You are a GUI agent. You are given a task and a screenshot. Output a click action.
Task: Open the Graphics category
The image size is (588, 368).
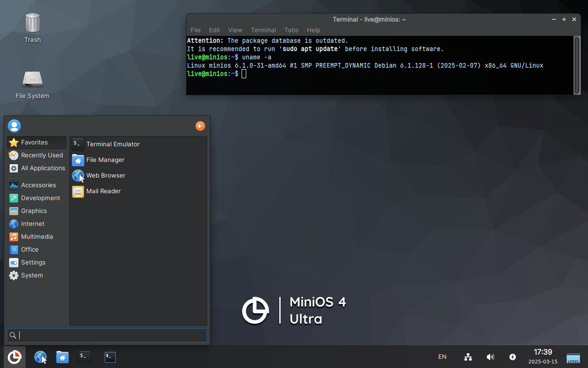(37, 211)
